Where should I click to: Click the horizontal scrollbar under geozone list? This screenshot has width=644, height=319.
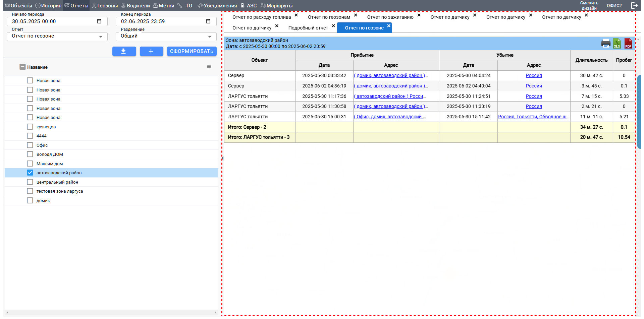pyautogui.click(x=111, y=312)
